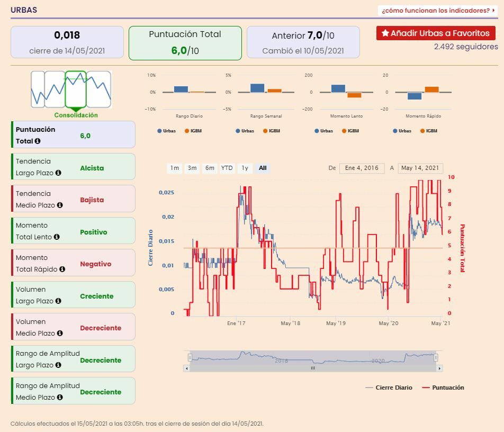The height and width of the screenshot is (432, 504).
Task: Select the 1m chart range
Action: pyautogui.click(x=175, y=168)
